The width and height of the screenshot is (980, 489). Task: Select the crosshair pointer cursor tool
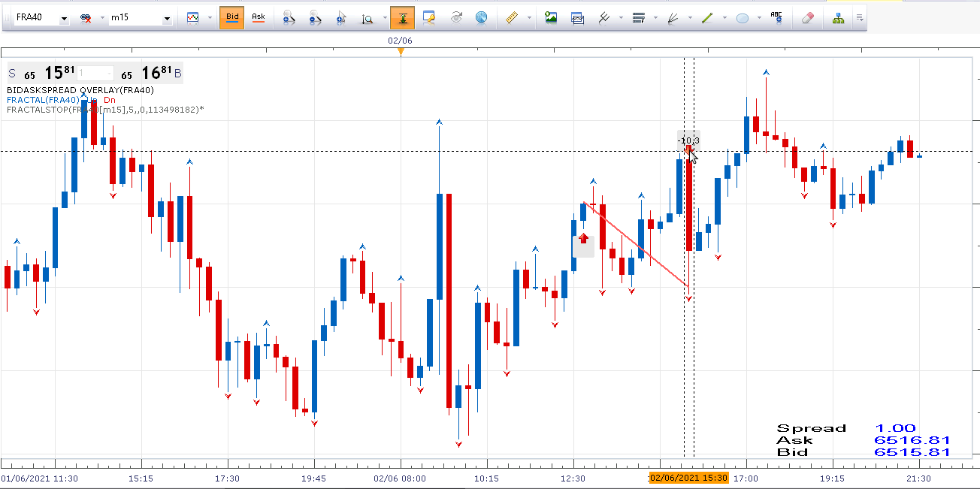(x=342, y=18)
